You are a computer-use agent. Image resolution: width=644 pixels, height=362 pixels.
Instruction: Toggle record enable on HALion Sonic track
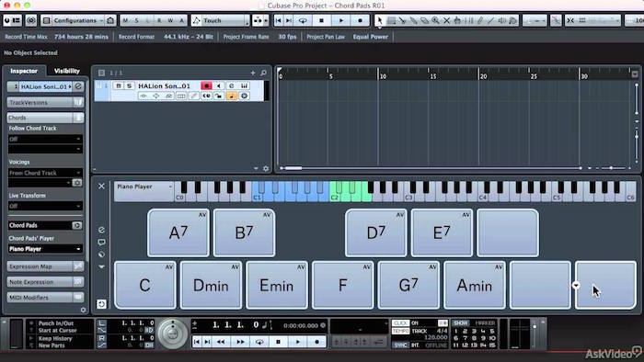(207, 85)
